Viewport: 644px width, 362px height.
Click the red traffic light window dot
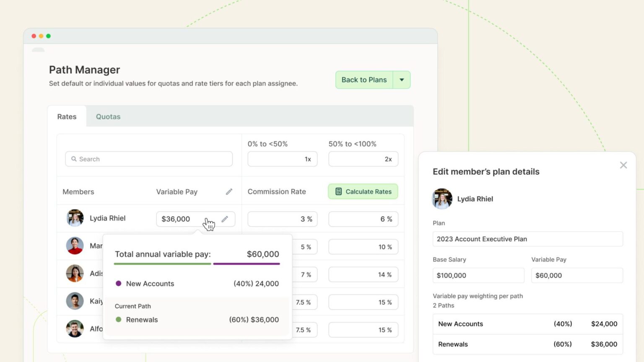[34, 36]
